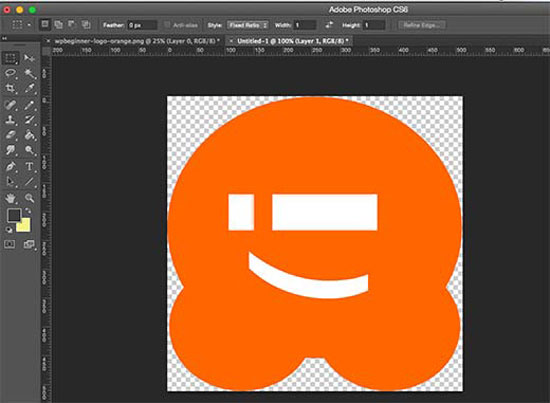The image size is (550, 403).
Task: Collapse the tools panel with double arrows
Action: click(x=5, y=38)
